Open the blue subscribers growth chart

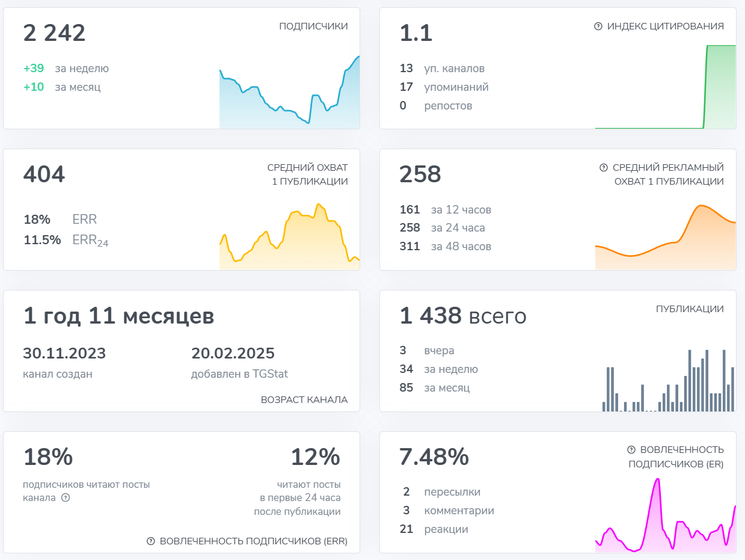click(x=289, y=96)
